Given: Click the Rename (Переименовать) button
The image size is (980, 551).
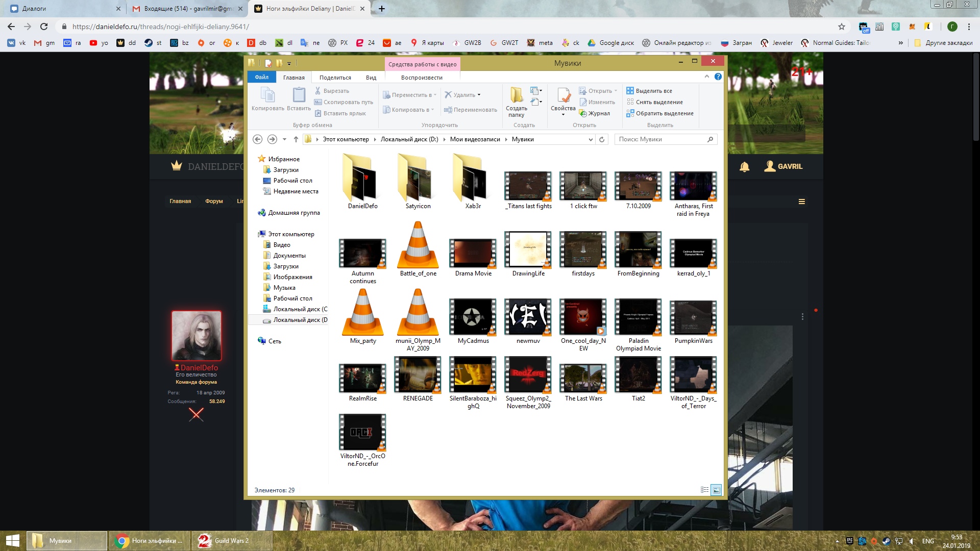Looking at the screenshot, I should click(x=470, y=110).
